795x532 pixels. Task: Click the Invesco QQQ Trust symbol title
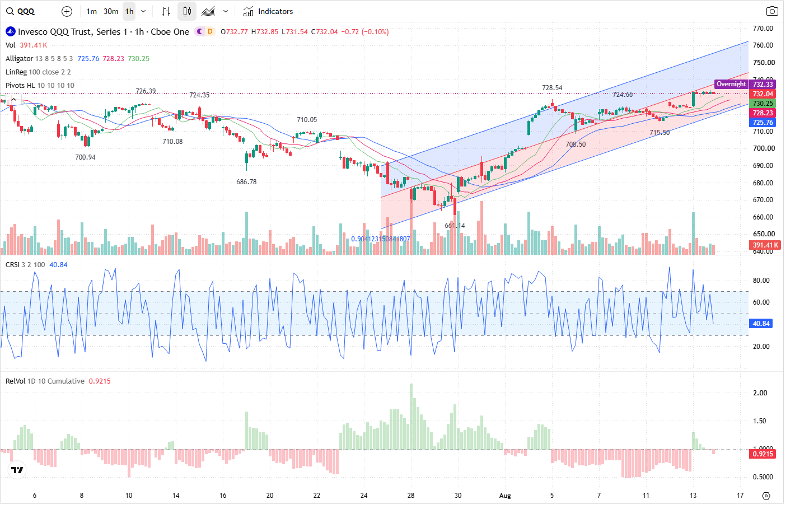pos(103,31)
